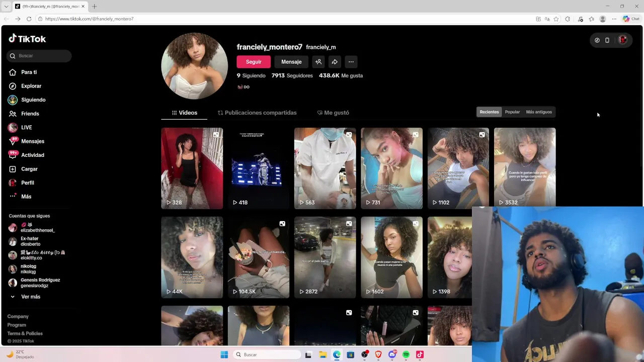Click the translate page icon in address bar
This screenshot has height=362, width=644.
coord(547,19)
